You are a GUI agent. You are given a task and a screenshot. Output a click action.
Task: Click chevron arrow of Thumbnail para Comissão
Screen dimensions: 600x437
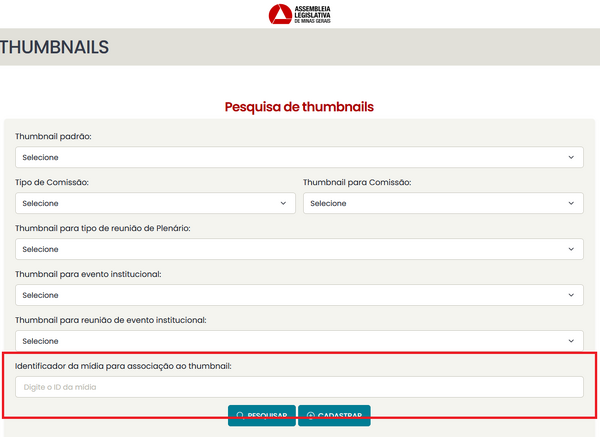(x=571, y=203)
